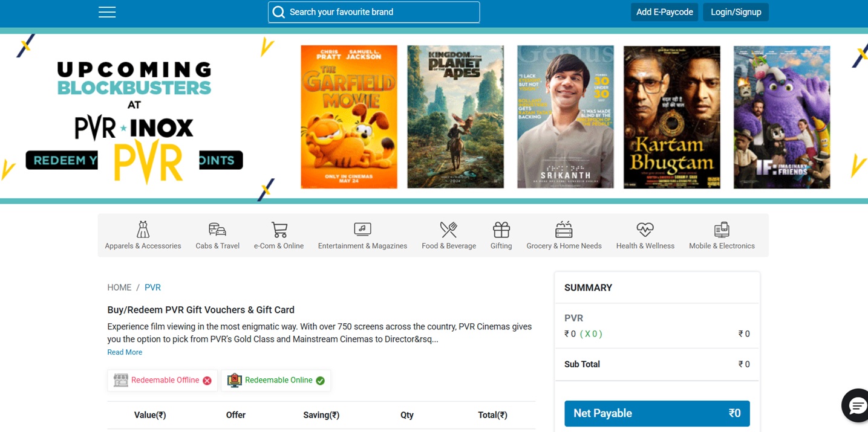The height and width of the screenshot is (432, 868).
Task: Open the chat support bubble icon
Action: (857, 405)
